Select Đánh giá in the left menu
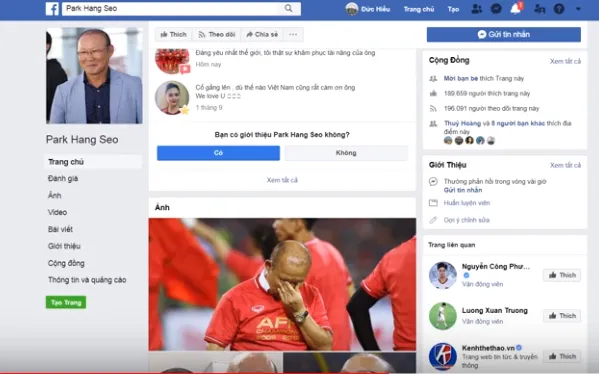Screen dimensions: 599x374 click(63, 178)
